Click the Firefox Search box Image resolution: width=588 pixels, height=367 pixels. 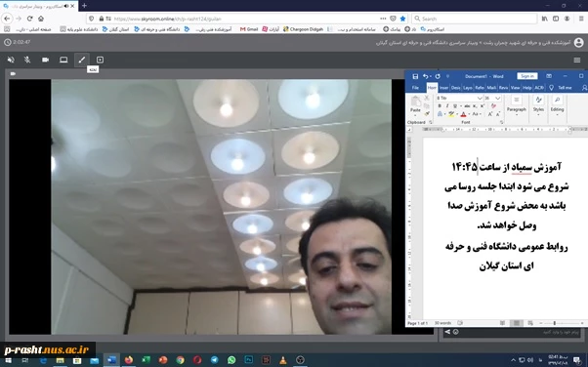475,19
